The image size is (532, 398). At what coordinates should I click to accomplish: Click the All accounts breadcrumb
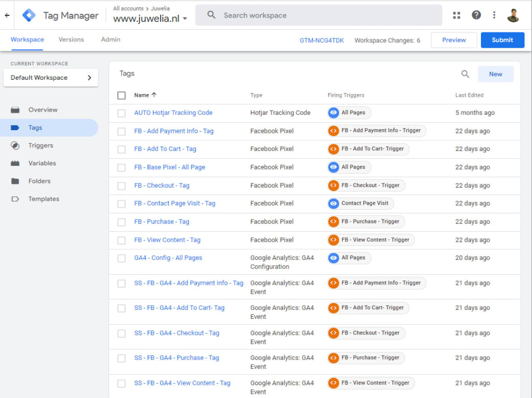[x=128, y=9]
